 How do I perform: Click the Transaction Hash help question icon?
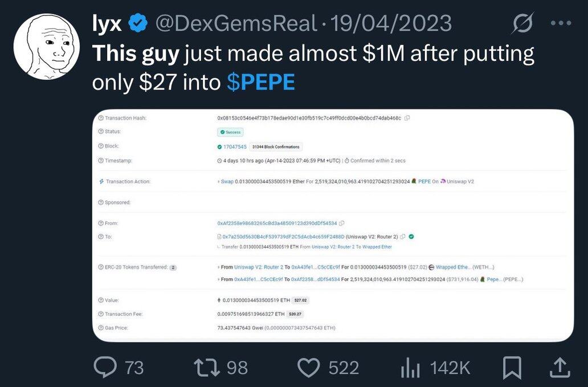point(101,118)
